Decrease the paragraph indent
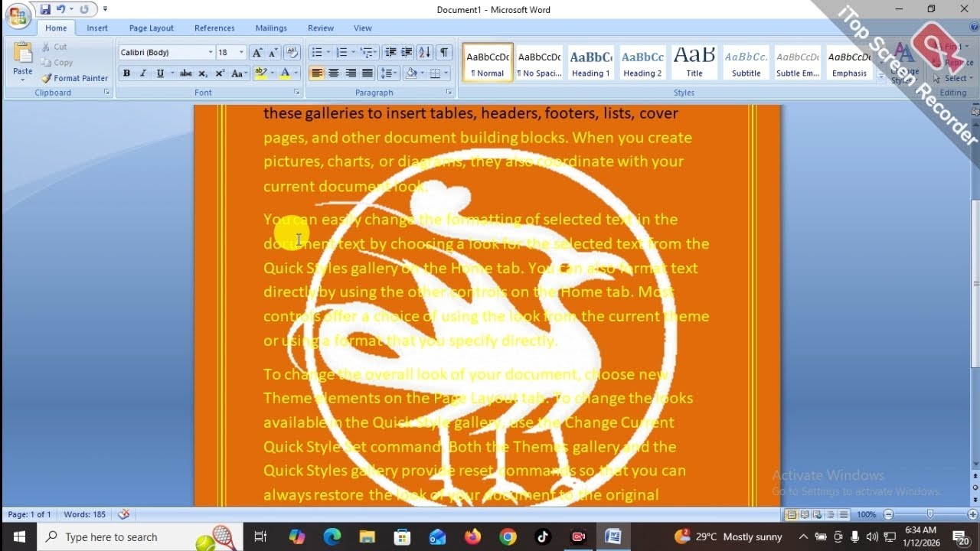980x551 pixels. pos(390,53)
